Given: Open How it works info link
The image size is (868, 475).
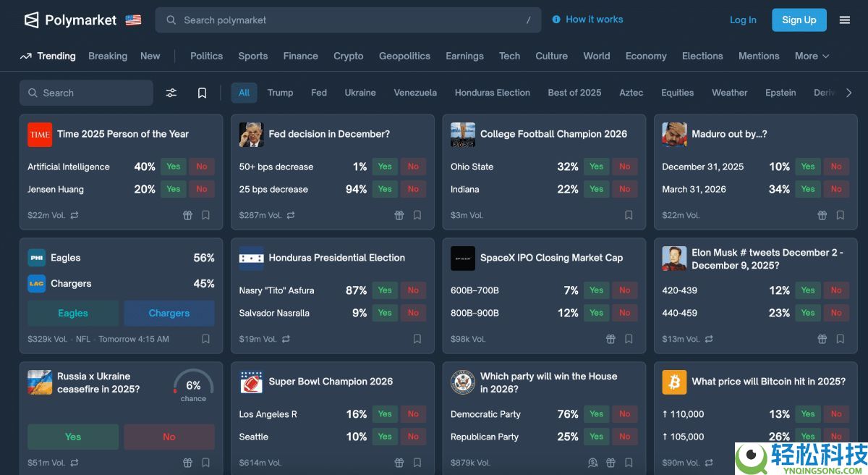Looking at the screenshot, I should click(587, 20).
